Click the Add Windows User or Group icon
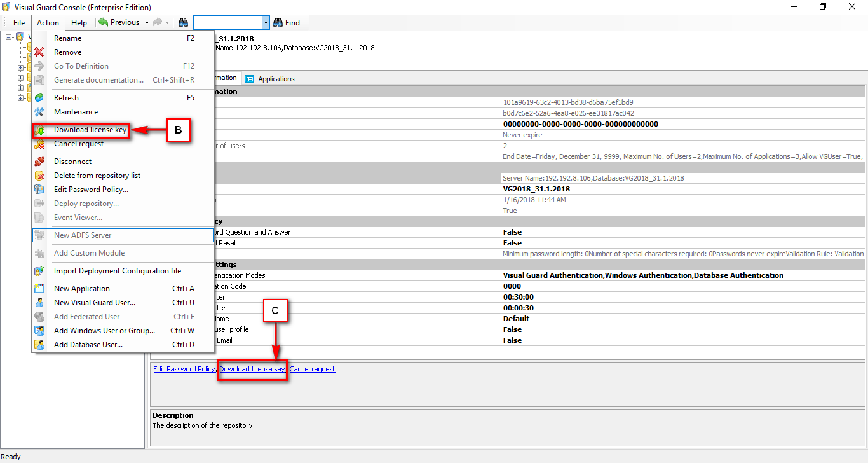This screenshot has width=868, height=463. click(39, 330)
